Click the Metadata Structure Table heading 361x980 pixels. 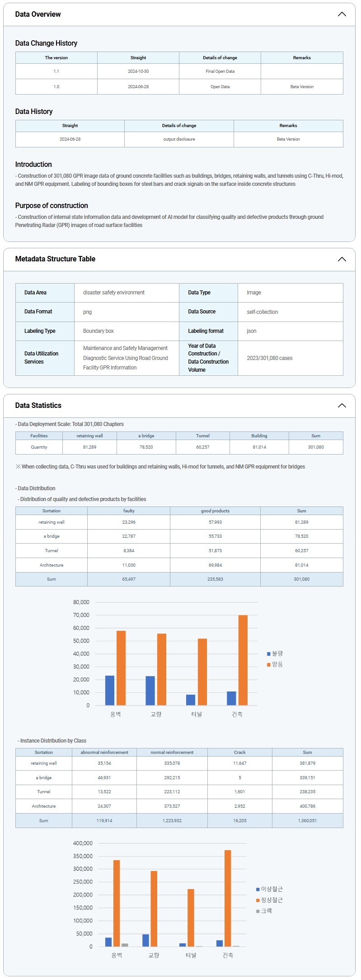(x=55, y=259)
